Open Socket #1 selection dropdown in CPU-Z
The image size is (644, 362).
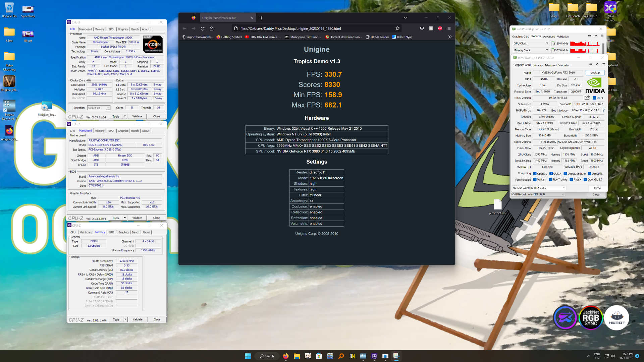pyautogui.click(x=99, y=108)
